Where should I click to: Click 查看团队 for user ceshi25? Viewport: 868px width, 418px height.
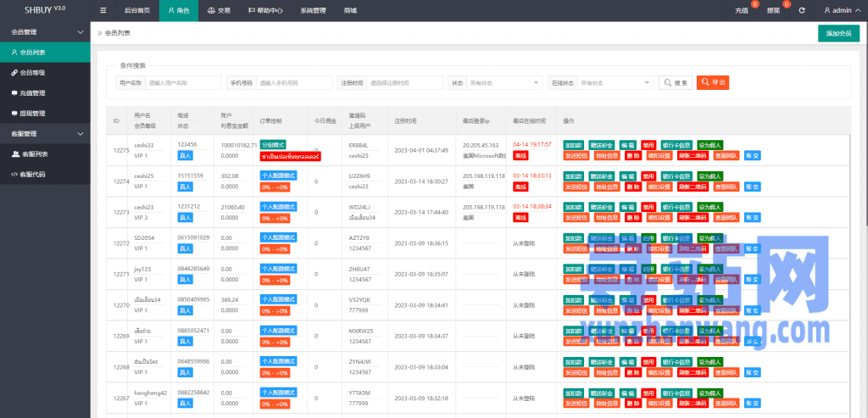(726, 187)
